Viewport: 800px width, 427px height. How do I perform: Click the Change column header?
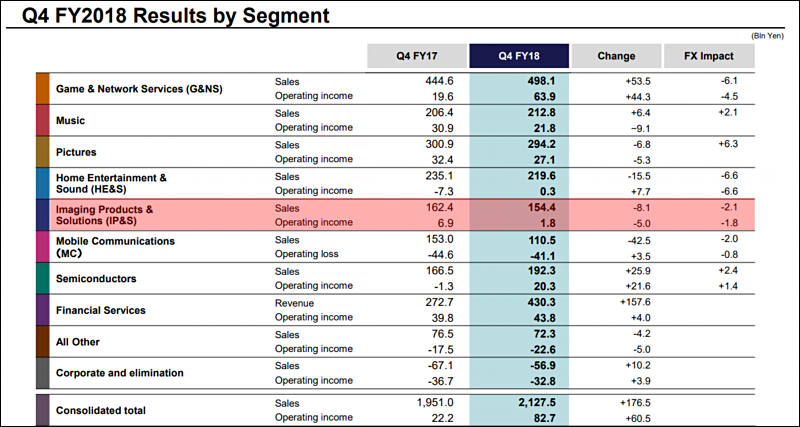[x=616, y=56]
